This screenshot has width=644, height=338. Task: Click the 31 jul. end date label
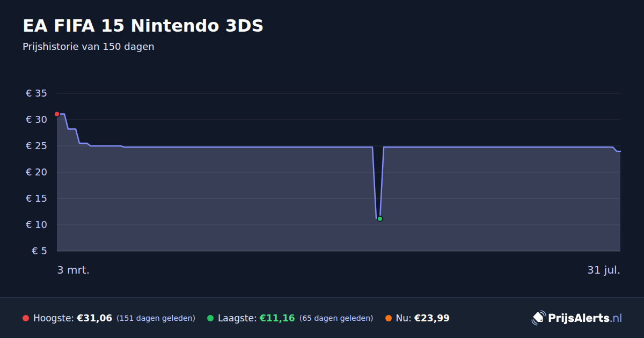604,270
